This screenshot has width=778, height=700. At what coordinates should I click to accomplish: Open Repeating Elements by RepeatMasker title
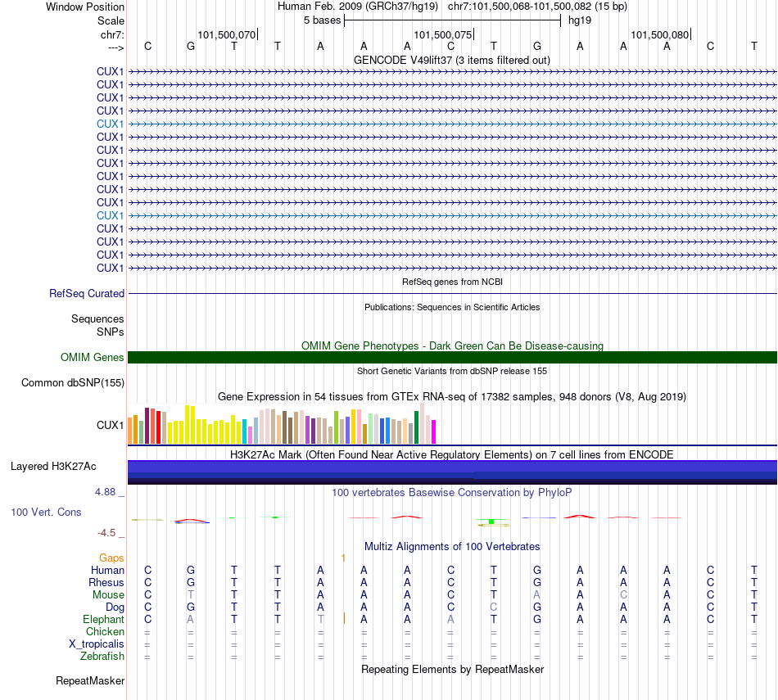[452, 669]
